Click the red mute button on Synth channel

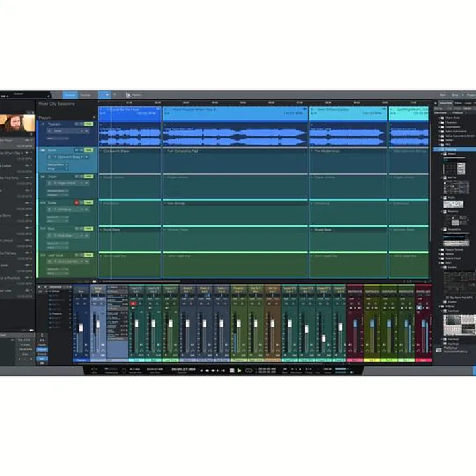click(134, 304)
